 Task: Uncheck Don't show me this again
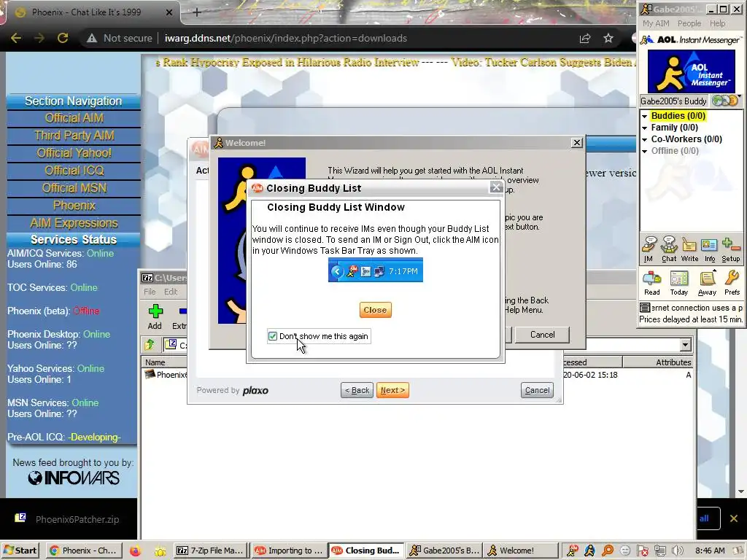[273, 336]
